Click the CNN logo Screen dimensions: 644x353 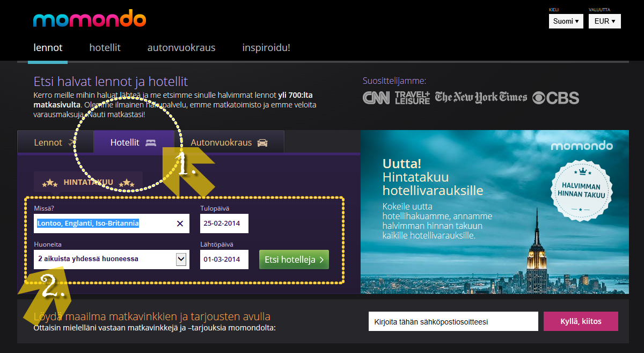[x=376, y=98]
